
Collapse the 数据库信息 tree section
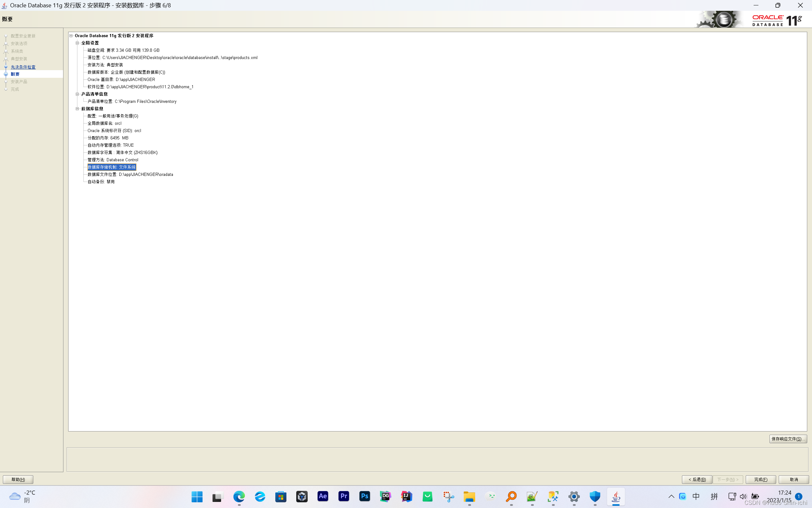(77, 109)
